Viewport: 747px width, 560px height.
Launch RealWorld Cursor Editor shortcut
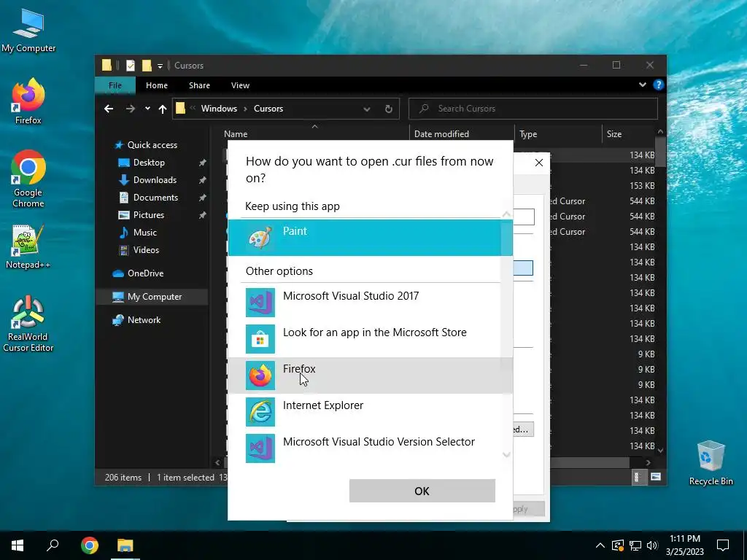tap(28, 324)
